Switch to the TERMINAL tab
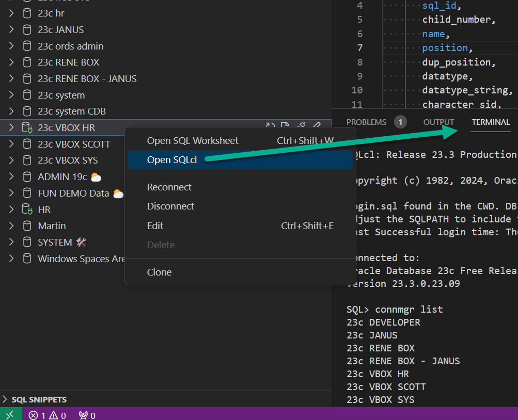Screen dimensions: 518x420 [x=491, y=122]
